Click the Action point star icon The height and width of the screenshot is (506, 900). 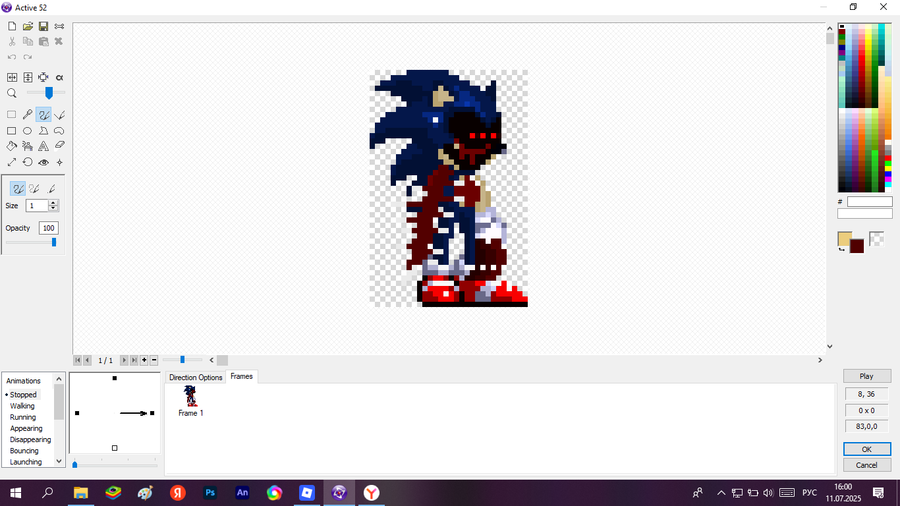[x=59, y=162]
